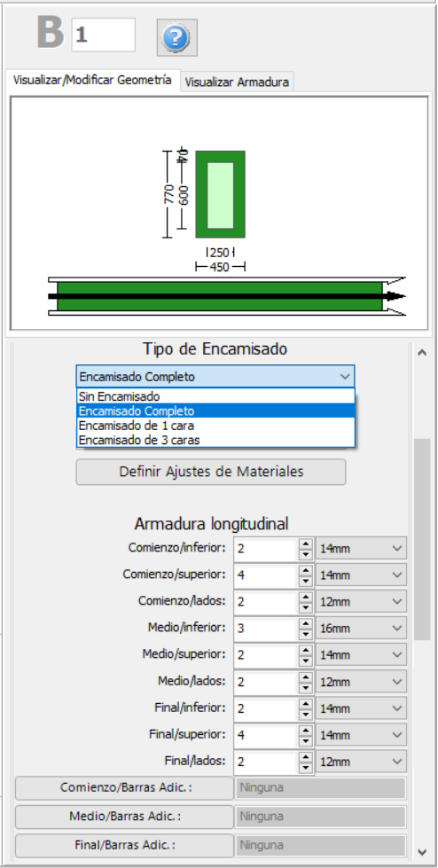The width and height of the screenshot is (438, 868).
Task: Click the Final/Barras Adic. button
Action: (125, 845)
